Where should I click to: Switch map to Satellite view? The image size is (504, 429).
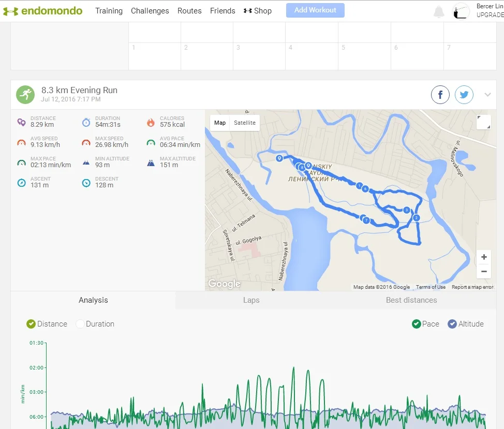(245, 123)
